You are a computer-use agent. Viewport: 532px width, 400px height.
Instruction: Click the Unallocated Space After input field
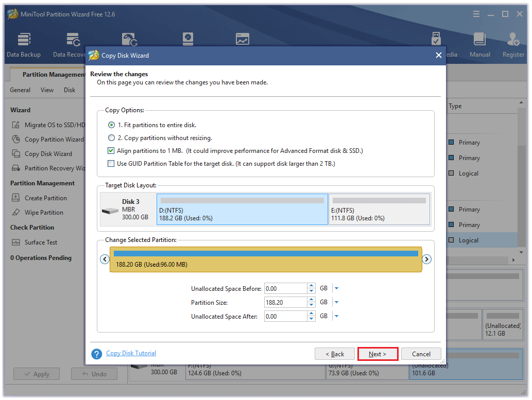click(x=286, y=316)
